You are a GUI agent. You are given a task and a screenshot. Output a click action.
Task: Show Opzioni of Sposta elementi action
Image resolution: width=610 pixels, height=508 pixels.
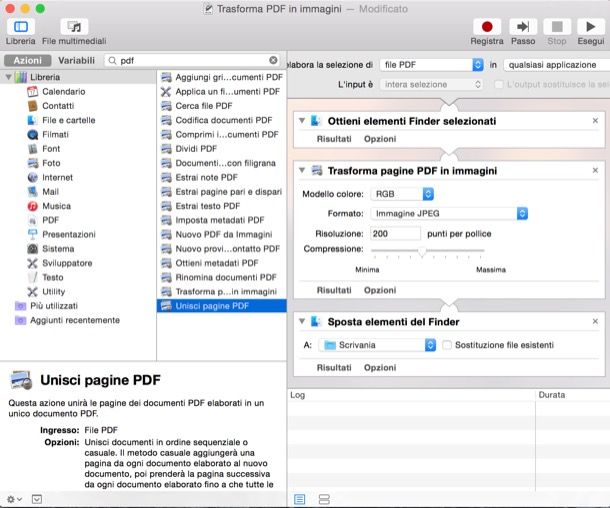click(380, 368)
